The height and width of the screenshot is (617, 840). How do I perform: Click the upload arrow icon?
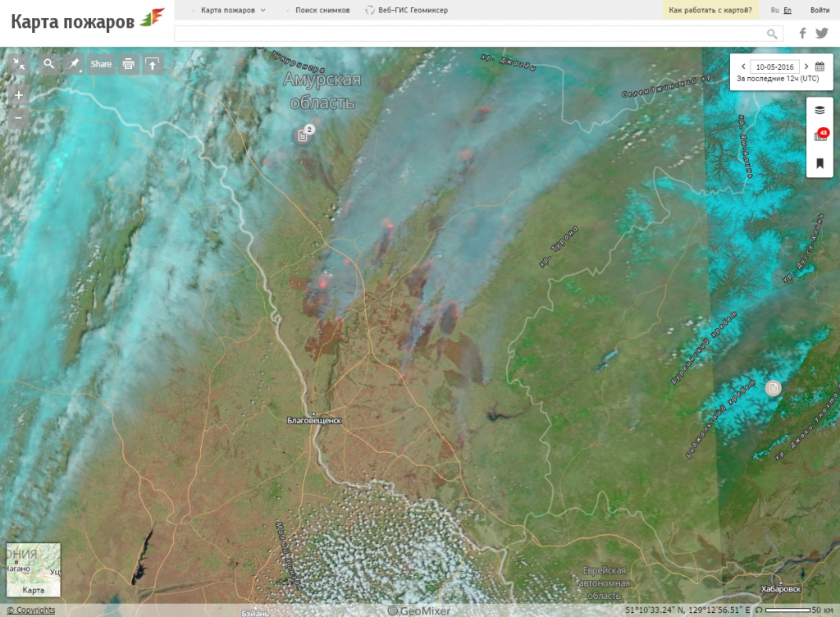pyautogui.click(x=153, y=64)
